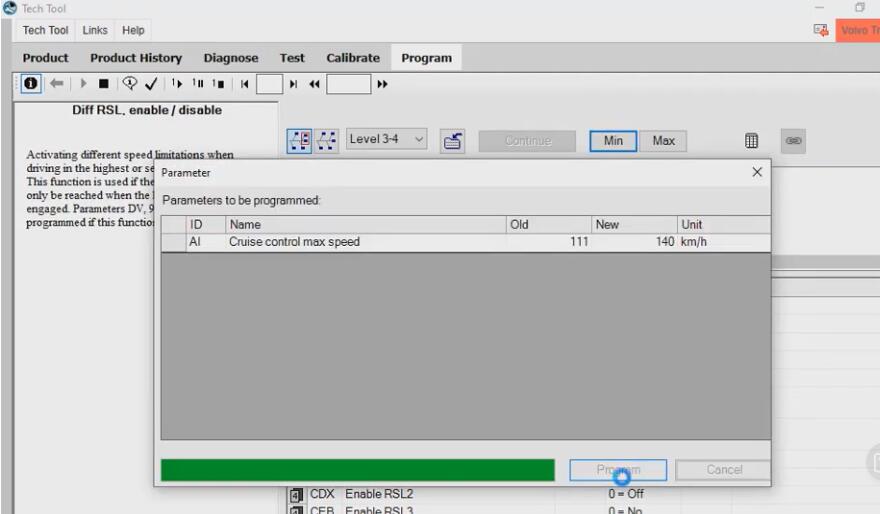This screenshot has height=514, width=880.
Task: Switch to the Test tab
Action: click(292, 58)
